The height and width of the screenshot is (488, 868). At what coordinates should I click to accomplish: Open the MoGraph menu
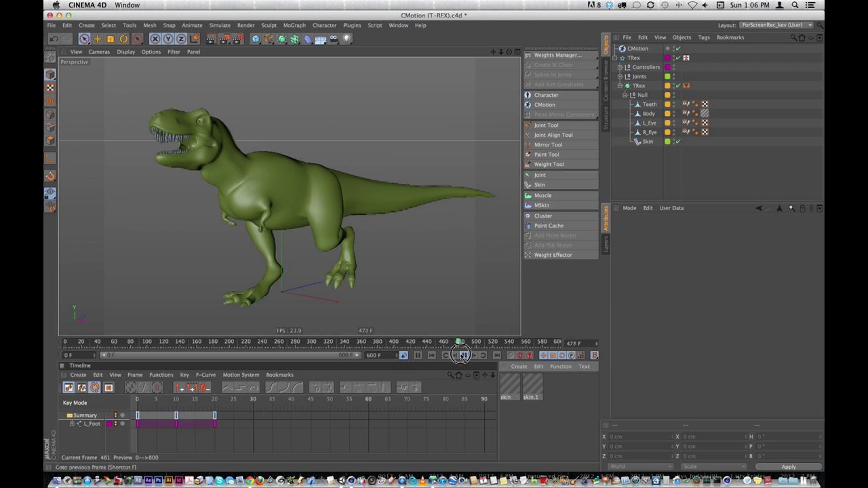294,25
